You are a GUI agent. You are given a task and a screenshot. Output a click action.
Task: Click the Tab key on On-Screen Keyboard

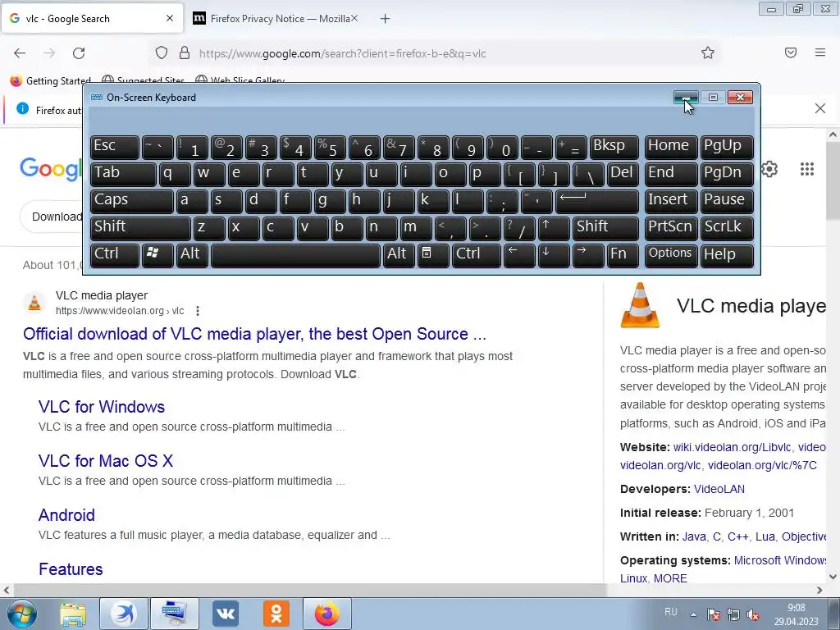(x=123, y=174)
